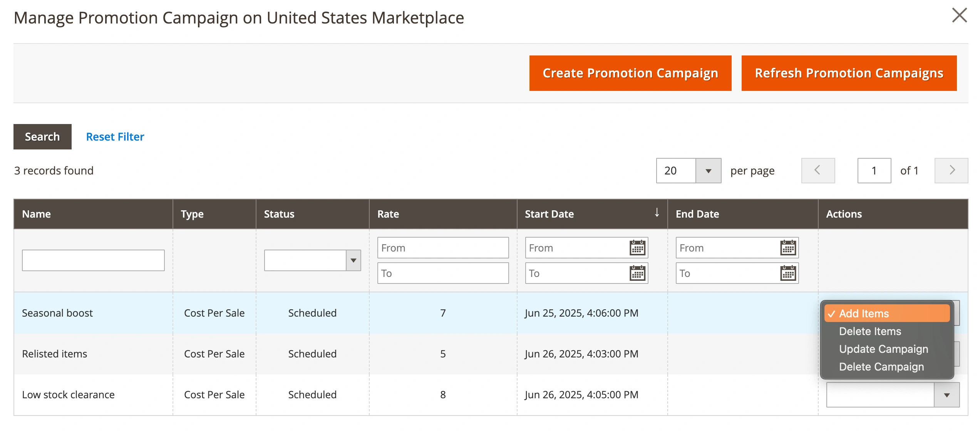
Task: Click the Name filter text field
Action: click(93, 260)
